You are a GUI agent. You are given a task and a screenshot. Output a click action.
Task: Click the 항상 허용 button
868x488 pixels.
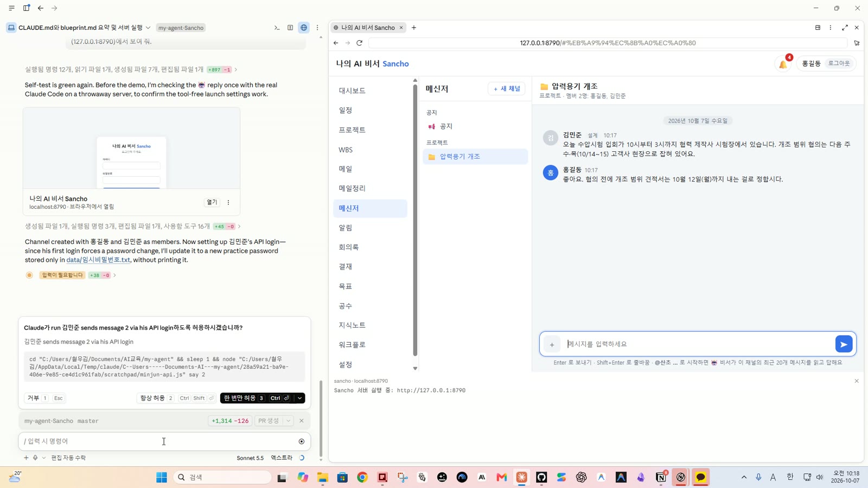point(177,398)
